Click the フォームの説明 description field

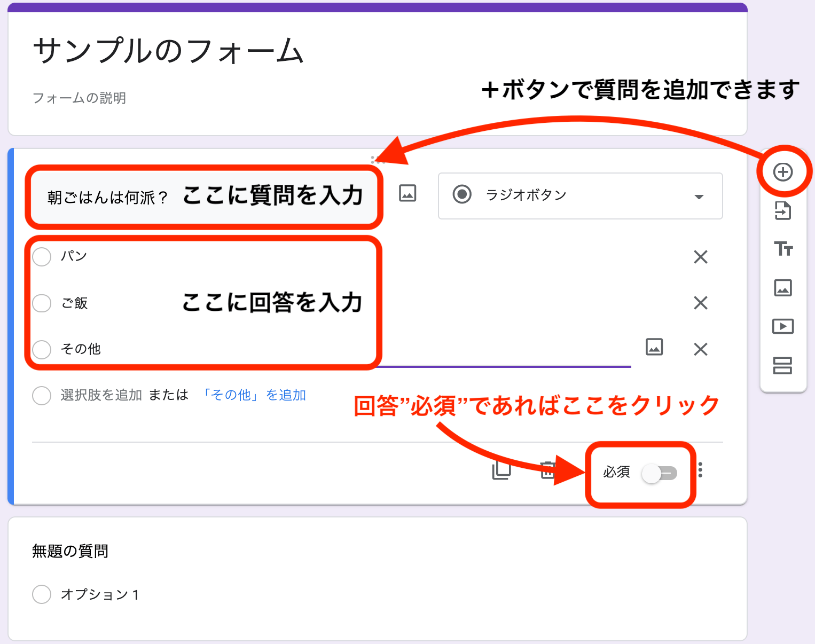tap(79, 98)
